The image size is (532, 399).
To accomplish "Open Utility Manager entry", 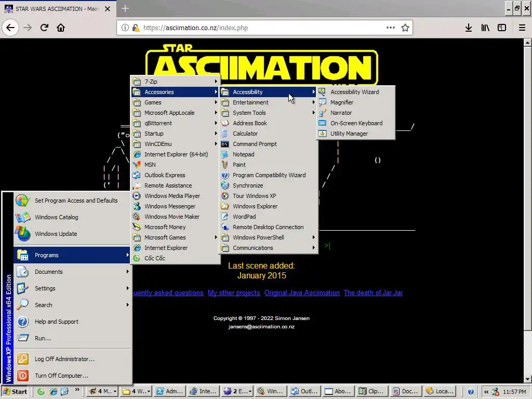I will tap(355, 134).
